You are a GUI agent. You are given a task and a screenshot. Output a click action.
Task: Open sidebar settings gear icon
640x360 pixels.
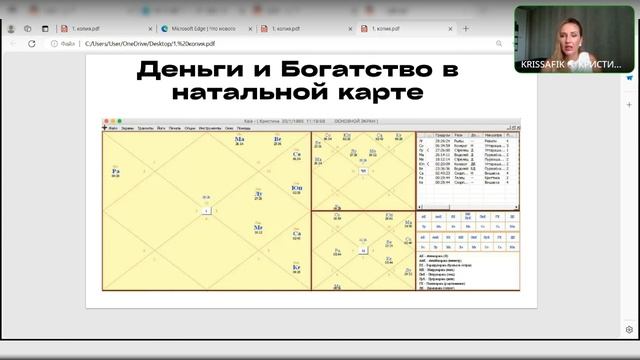[629, 329]
